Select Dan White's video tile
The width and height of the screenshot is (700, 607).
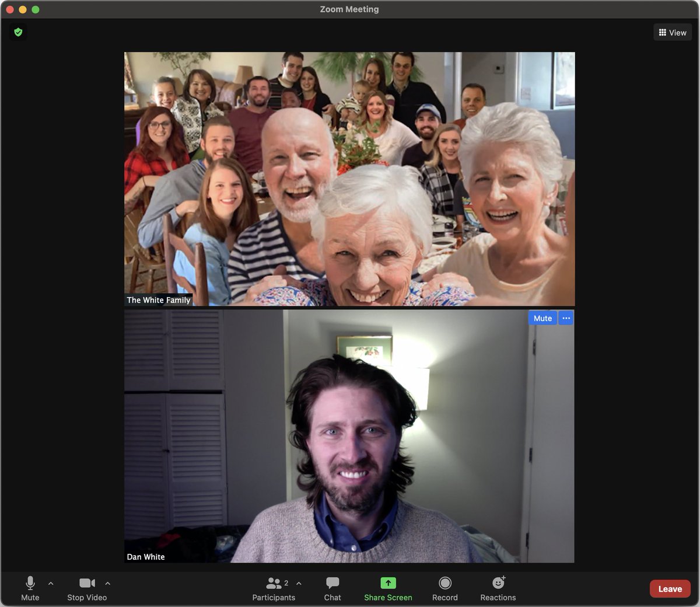[x=349, y=436]
